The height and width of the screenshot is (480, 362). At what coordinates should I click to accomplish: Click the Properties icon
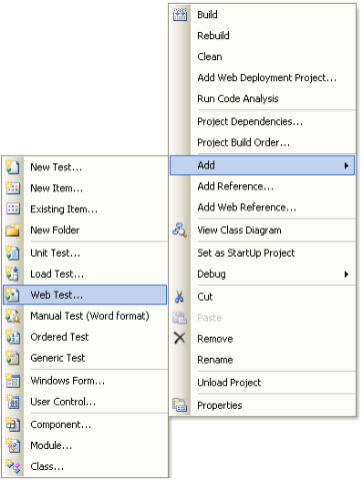pos(180,405)
